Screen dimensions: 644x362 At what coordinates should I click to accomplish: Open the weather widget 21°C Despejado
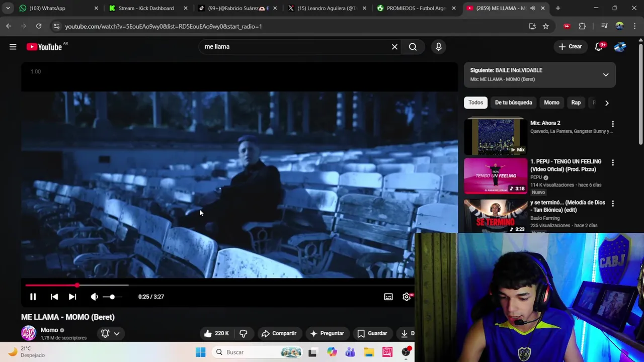click(27, 352)
